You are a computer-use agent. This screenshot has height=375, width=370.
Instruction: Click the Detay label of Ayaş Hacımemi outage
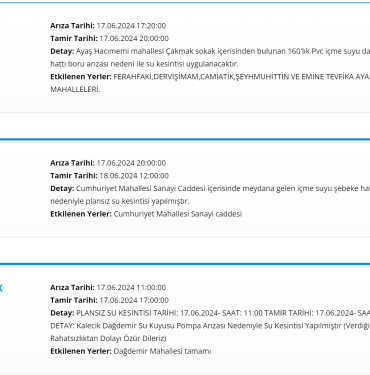[62, 51]
